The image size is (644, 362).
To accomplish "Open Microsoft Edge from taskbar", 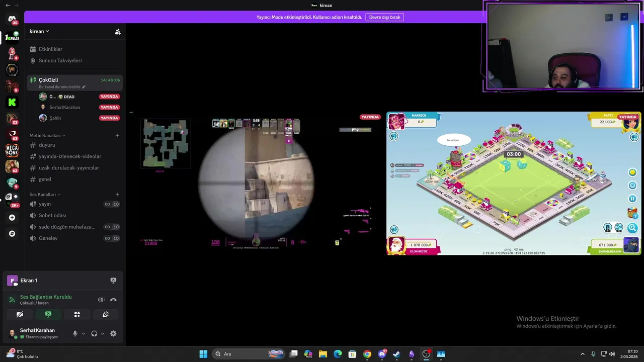I will point(338,354).
